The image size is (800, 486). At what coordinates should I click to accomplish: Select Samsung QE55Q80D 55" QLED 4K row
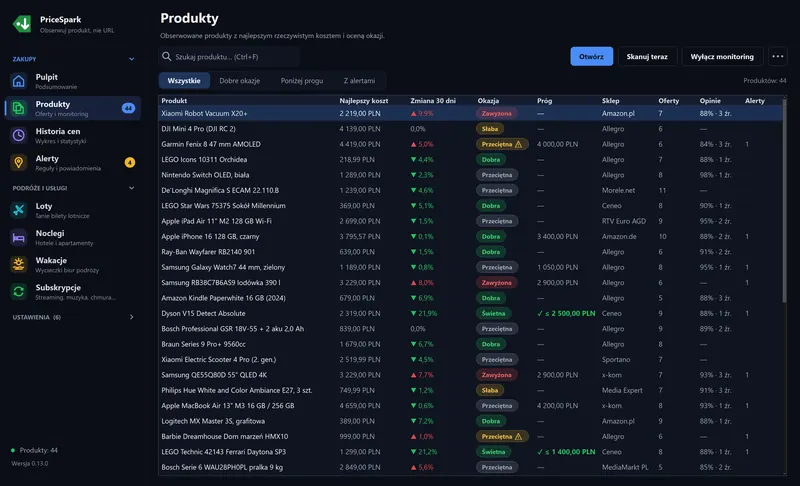click(x=470, y=375)
